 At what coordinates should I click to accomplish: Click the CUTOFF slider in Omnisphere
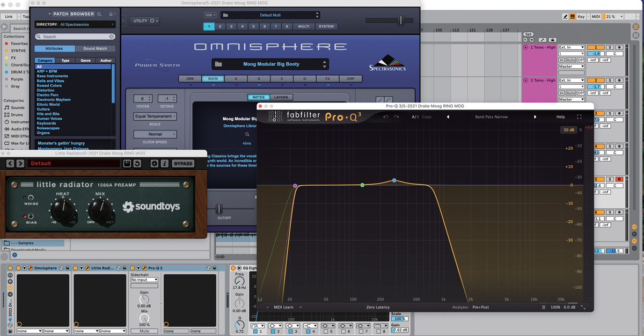219,208
